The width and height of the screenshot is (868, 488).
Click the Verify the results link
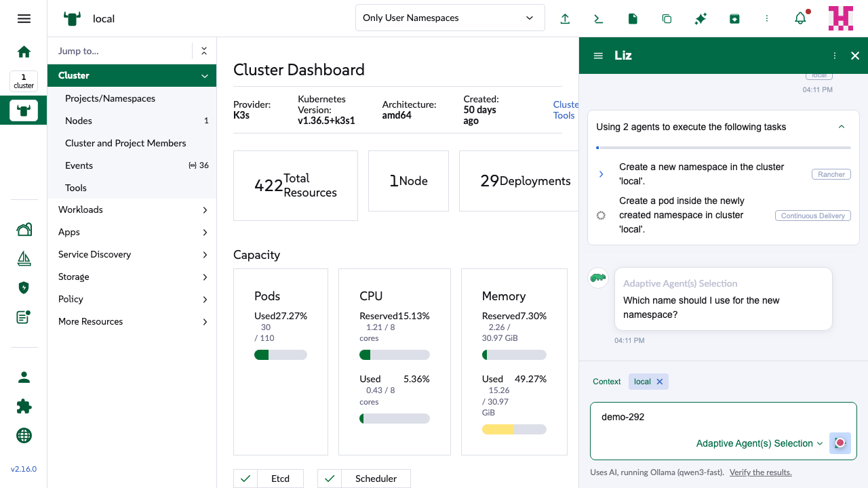pos(761,472)
